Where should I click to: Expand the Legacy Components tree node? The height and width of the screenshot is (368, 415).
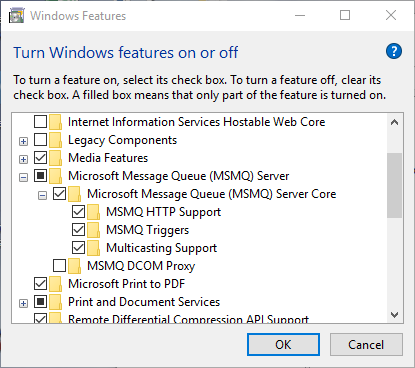(23, 141)
